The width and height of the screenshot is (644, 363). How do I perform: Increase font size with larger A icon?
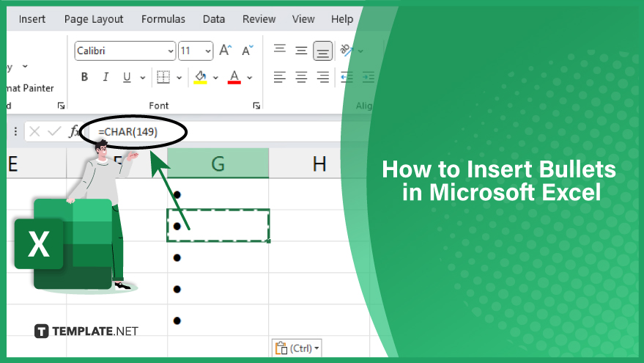pos(226,51)
